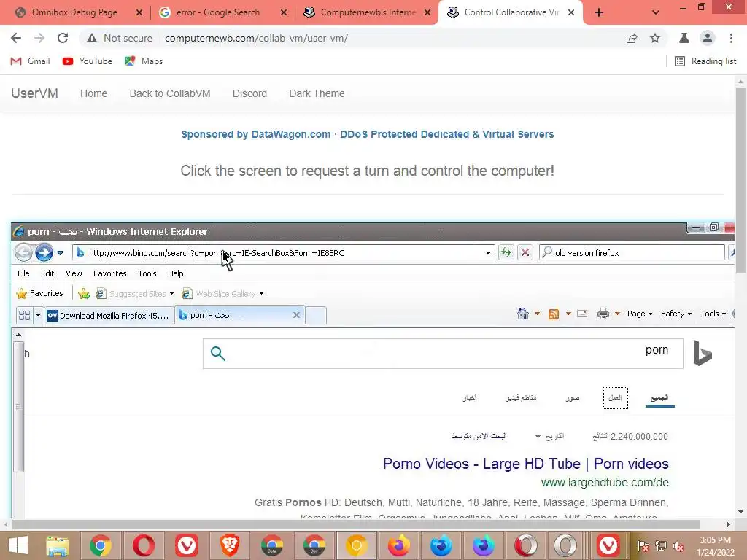The height and width of the screenshot is (560, 747).
Task: Open IE View menu
Action: coord(74,273)
